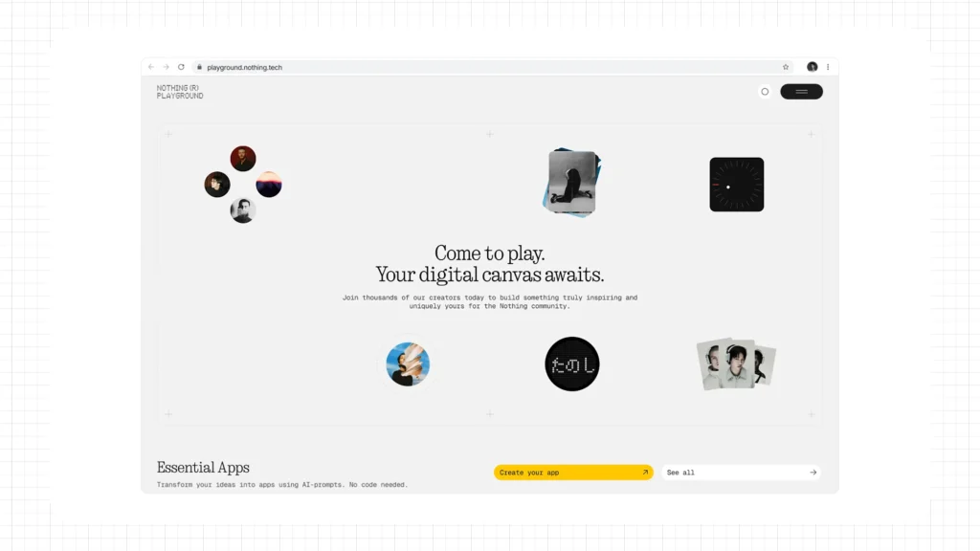Open the dot-matrix Japanese text circle
The width and height of the screenshot is (980, 551).
pos(572,364)
